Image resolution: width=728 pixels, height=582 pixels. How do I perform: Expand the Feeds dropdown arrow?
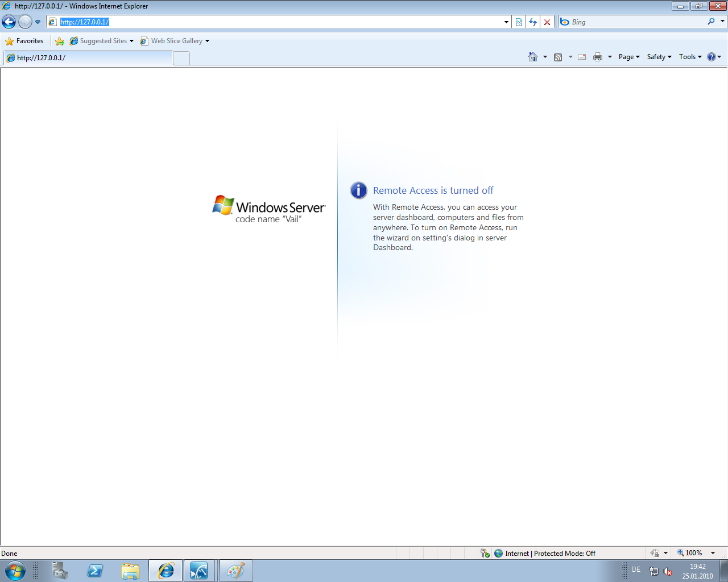pyautogui.click(x=570, y=57)
